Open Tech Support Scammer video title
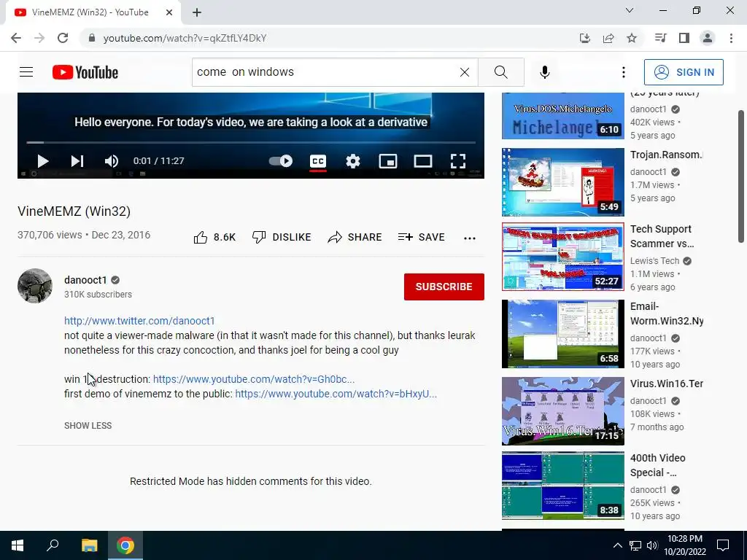This screenshot has width=747, height=560. tap(662, 236)
